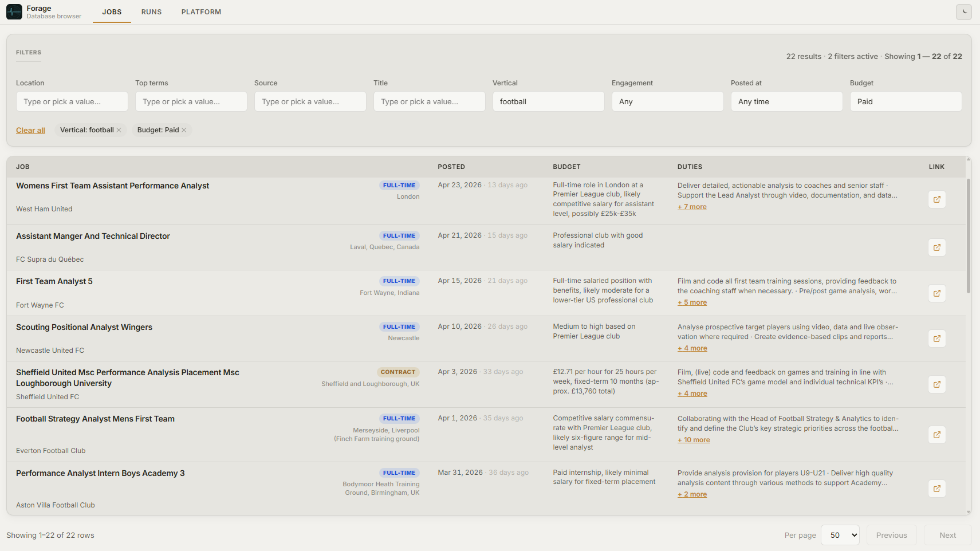Image resolution: width=980 pixels, height=551 pixels.
Task: Open the Engagement dropdown set to Any
Action: (x=668, y=101)
